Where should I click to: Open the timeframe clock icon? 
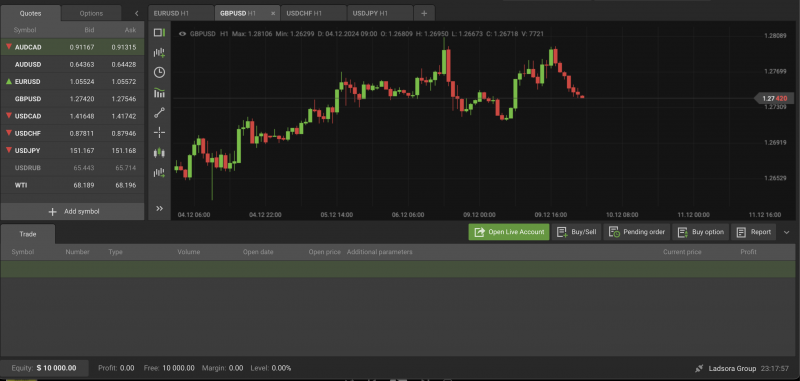pyautogui.click(x=159, y=72)
